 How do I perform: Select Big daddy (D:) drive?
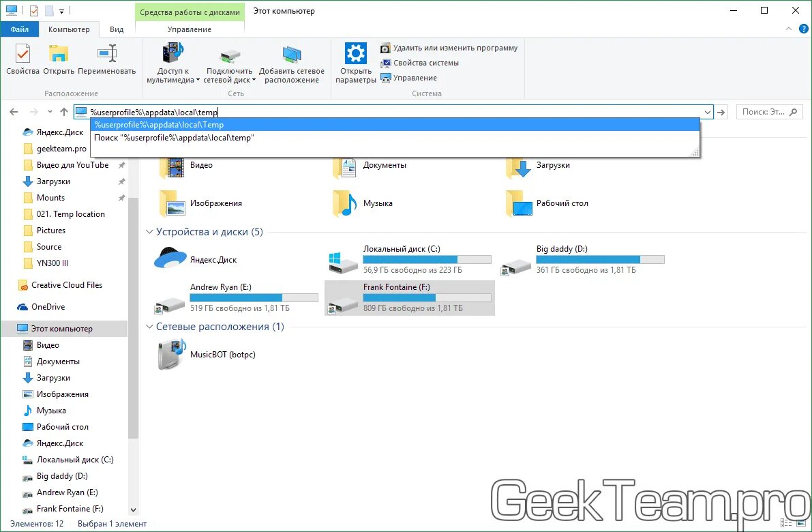(582, 260)
